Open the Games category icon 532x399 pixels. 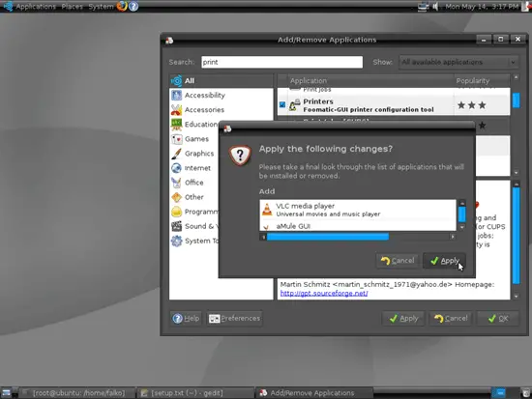point(176,139)
